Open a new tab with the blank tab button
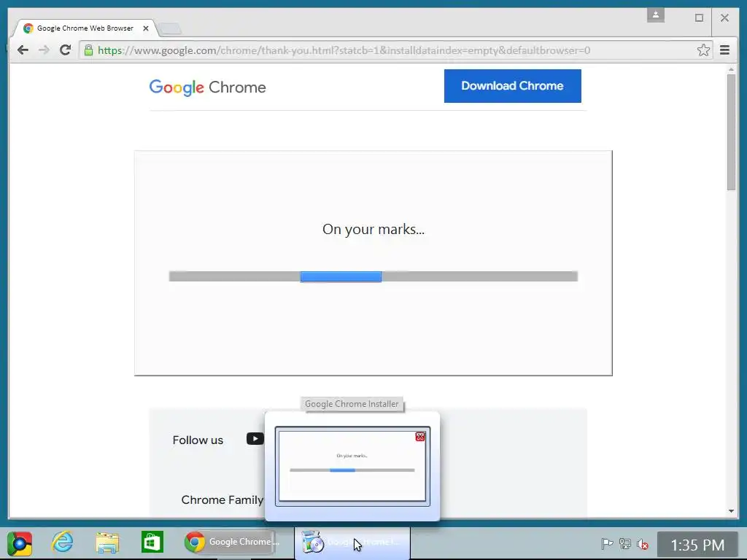This screenshot has height=560, width=747. (x=170, y=28)
